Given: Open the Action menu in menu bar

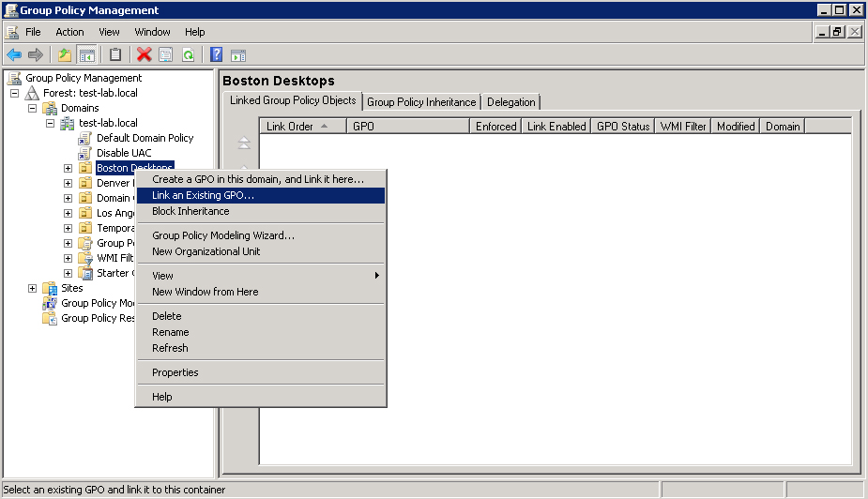Looking at the screenshot, I should [69, 32].
